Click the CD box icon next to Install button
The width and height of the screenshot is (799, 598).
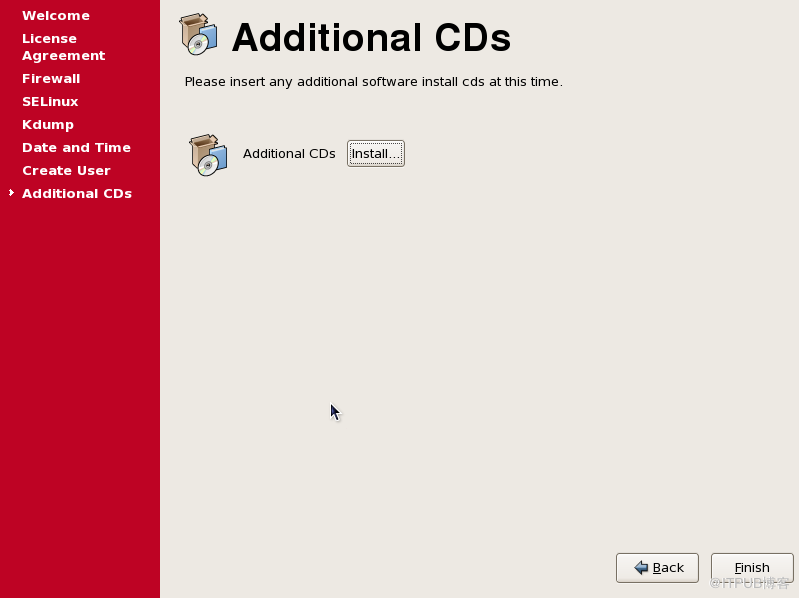(208, 155)
